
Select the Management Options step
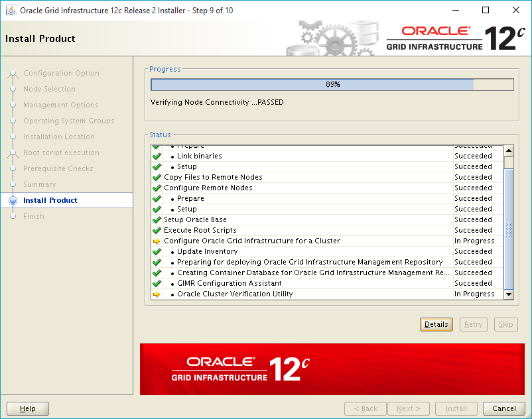pyautogui.click(x=61, y=105)
